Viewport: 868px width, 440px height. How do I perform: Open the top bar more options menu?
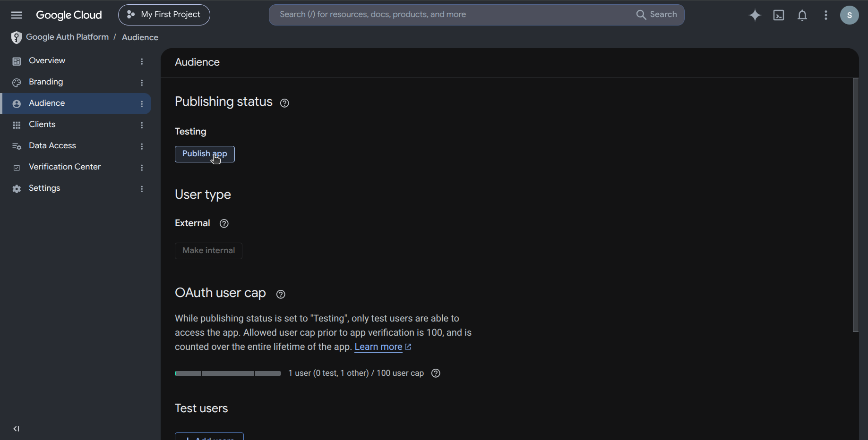tap(826, 15)
